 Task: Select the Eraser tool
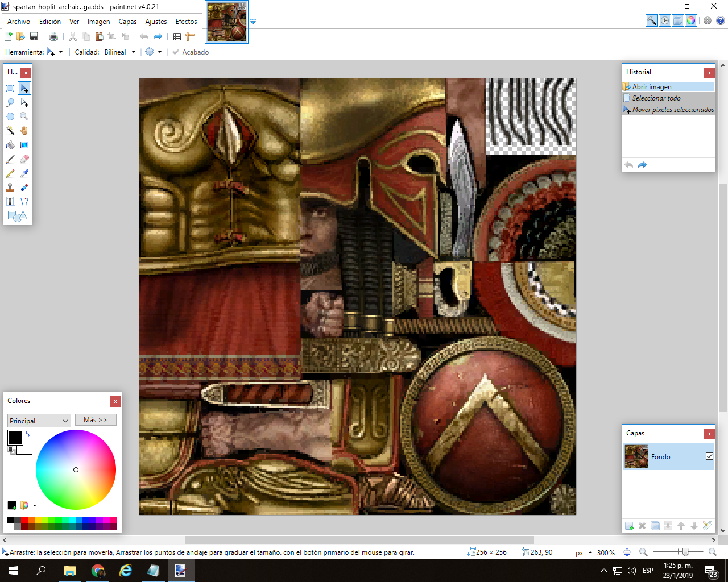tap(24, 159)
